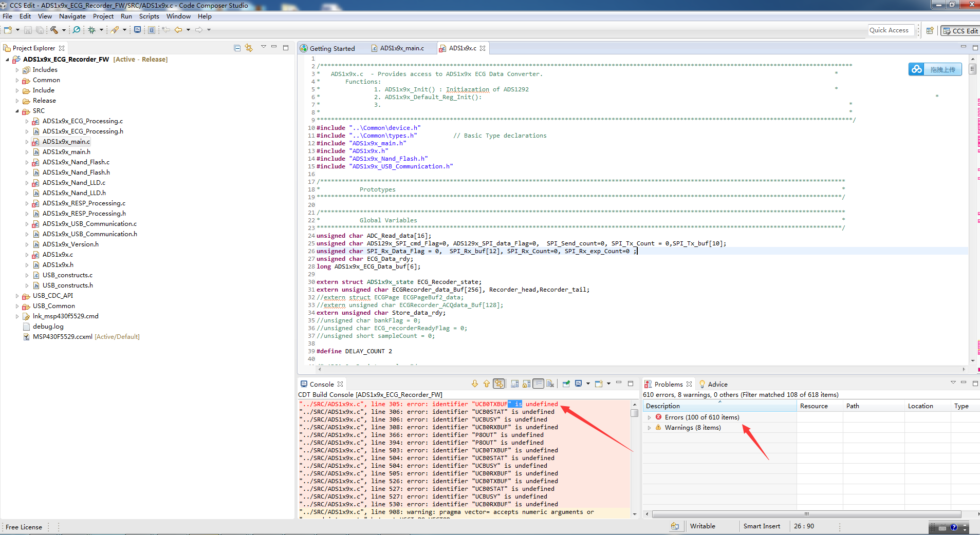This screenshot has width=980, height=535.
Task: Switch to the ADS1x9x_main.c editor tab
Action: (401, 48)
